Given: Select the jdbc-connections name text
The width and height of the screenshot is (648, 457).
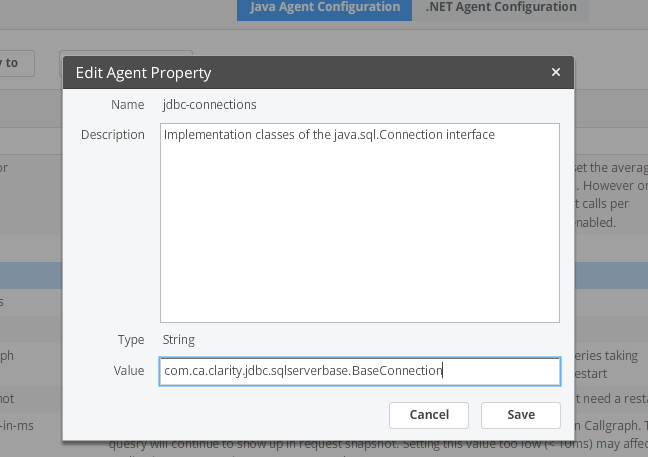Looking at the screenshot, I should [210, 105].
